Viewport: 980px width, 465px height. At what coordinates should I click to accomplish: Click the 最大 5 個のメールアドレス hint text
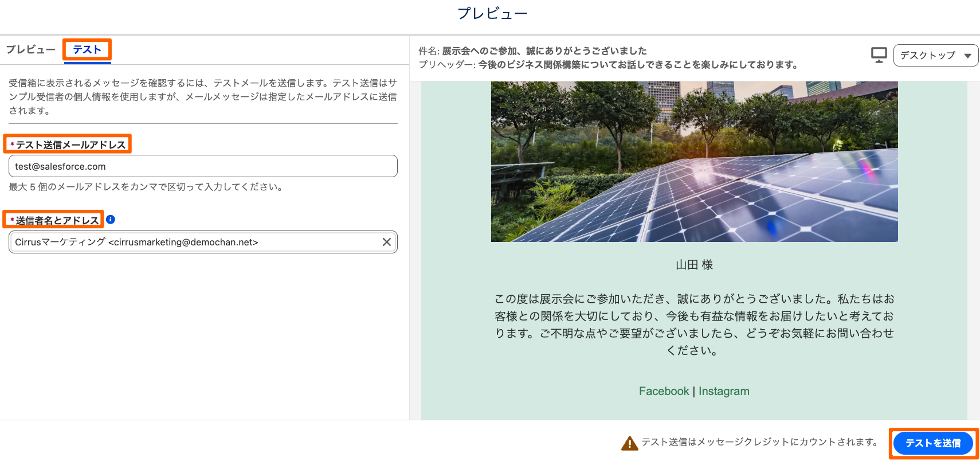(x=147, y=187)
